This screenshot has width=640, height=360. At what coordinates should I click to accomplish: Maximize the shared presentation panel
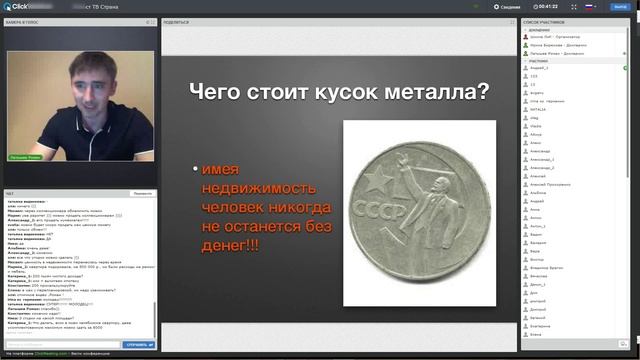513,22
